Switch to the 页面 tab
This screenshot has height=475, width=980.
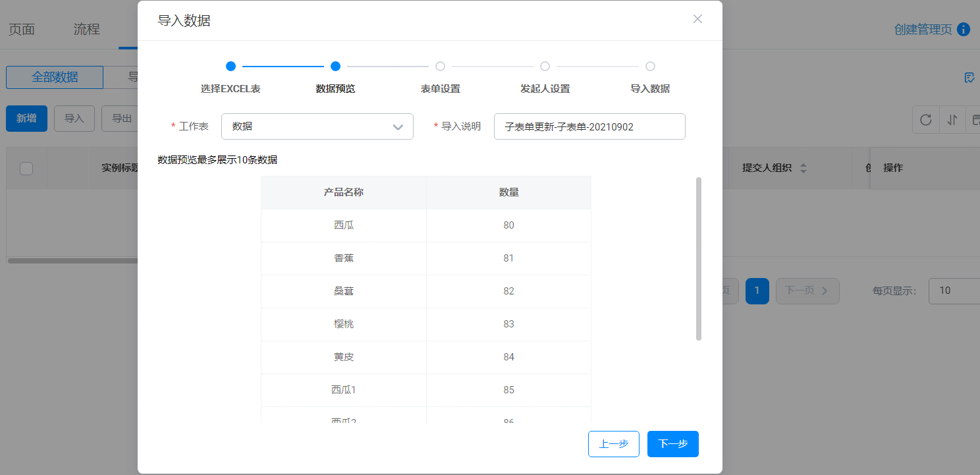[21, 29]
